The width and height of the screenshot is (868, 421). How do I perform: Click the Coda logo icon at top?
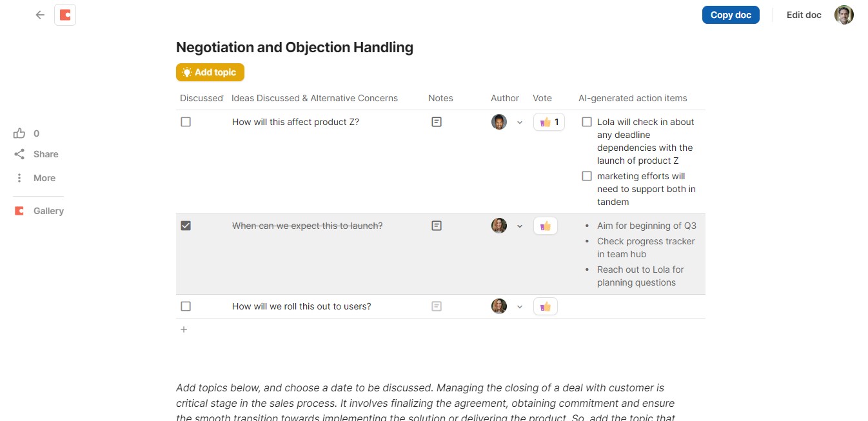point(65,15)
